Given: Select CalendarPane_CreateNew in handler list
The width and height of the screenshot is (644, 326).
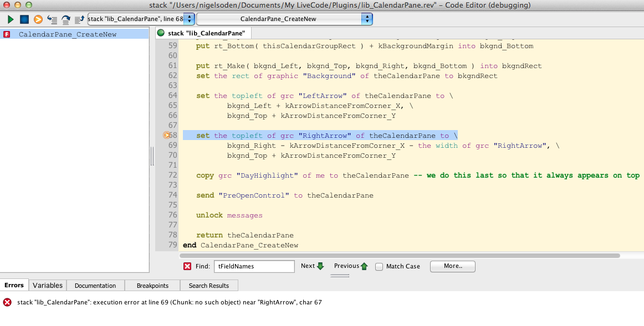Looking at the screenshot, I should (67, 34).
